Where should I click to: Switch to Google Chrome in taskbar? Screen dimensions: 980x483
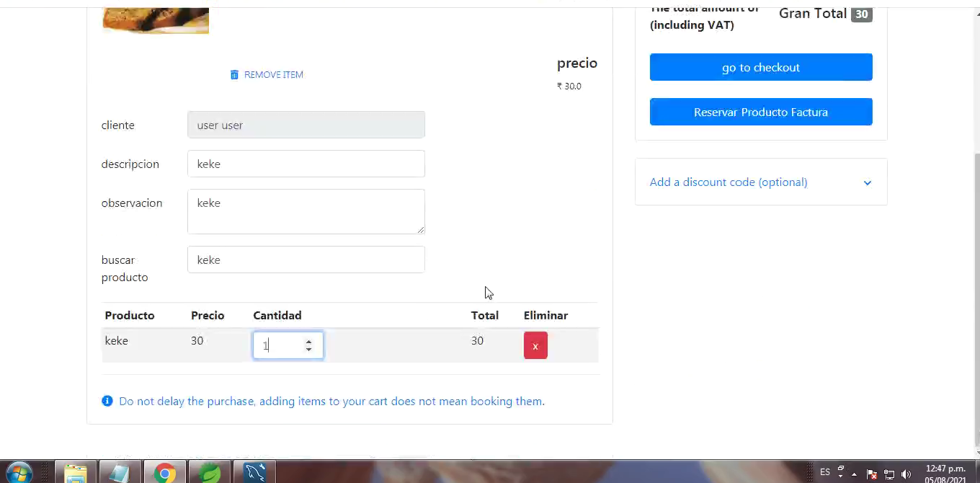pyautogui.click(x=164, y=473)
